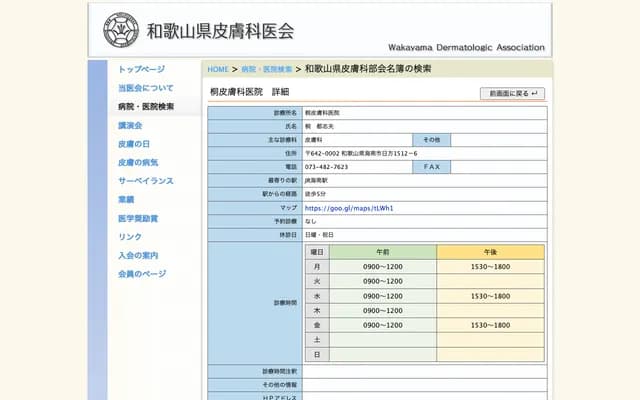Click the phone number 073-482-7623

coord(327,166)
